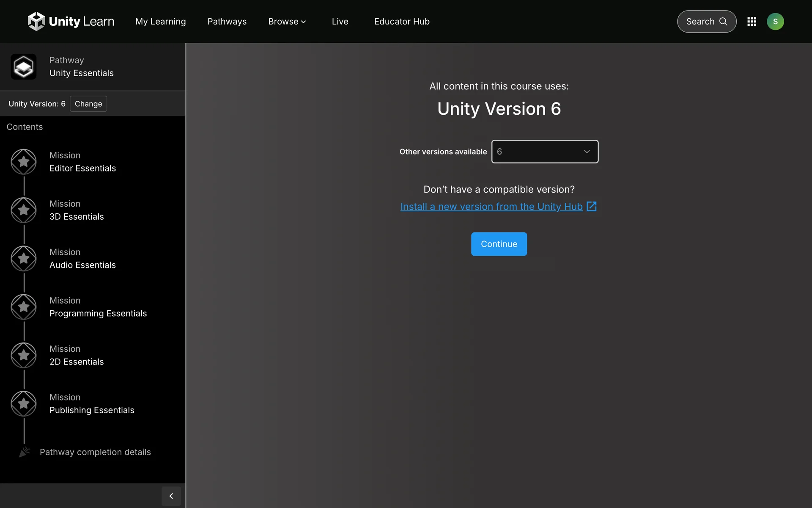
Task: Open the user profile avatar
Action: pos(775,22)
